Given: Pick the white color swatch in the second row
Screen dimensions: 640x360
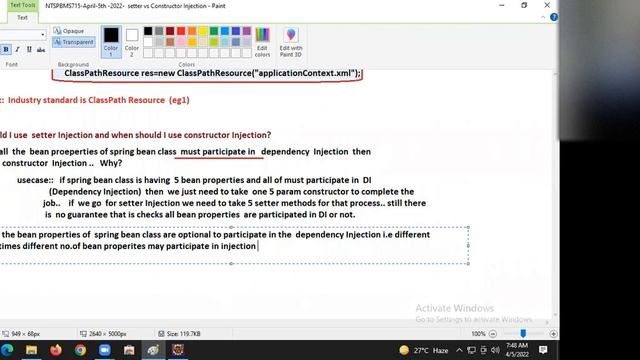Looking at the screenshot, I should click(x=148, y=42).
